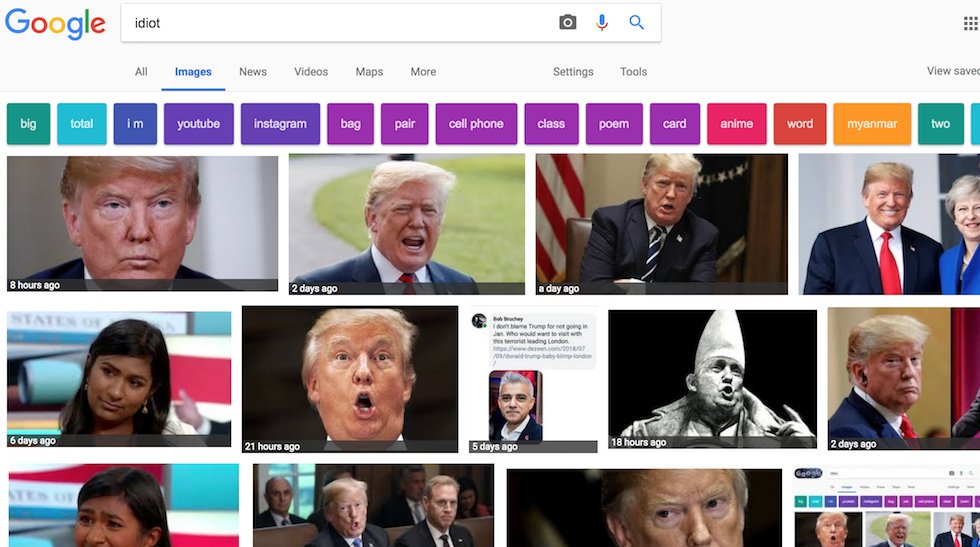The width and height of the screenshot is (980, 547).
Task: Start voice search with microphone icon
Action: (602, 23)
